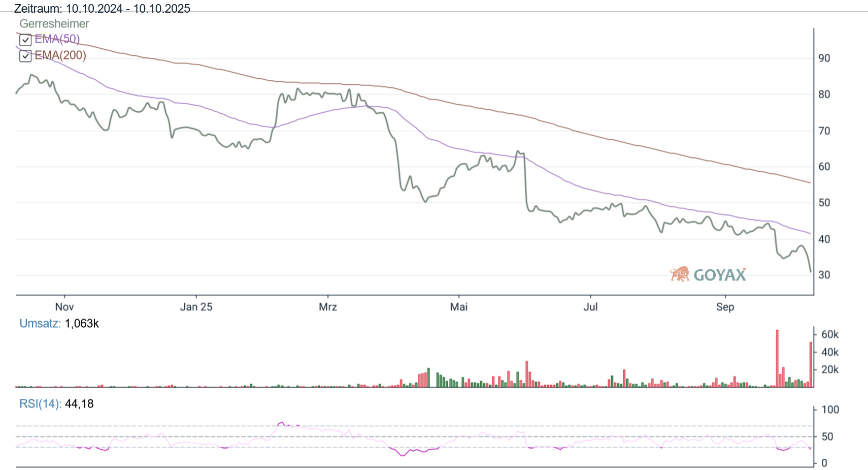Image resolution: width=868 pixels, height=470 pixels.
Task: Click the 60k volume axis label
Action: click(x=830, y=334)
